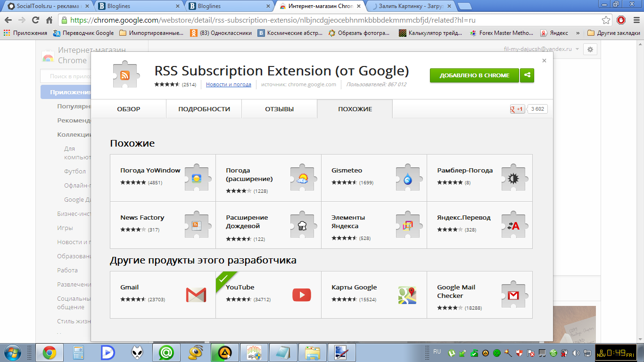Click the uTorrent tray icon
This screenshot has height=362, width=644.
451,353
